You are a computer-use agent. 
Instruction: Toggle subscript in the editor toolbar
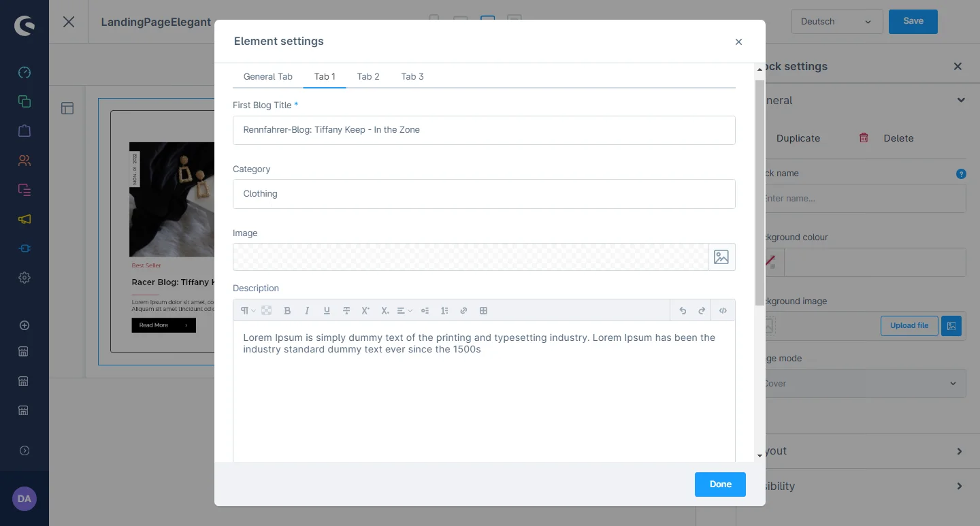click(x=385, y=311)
